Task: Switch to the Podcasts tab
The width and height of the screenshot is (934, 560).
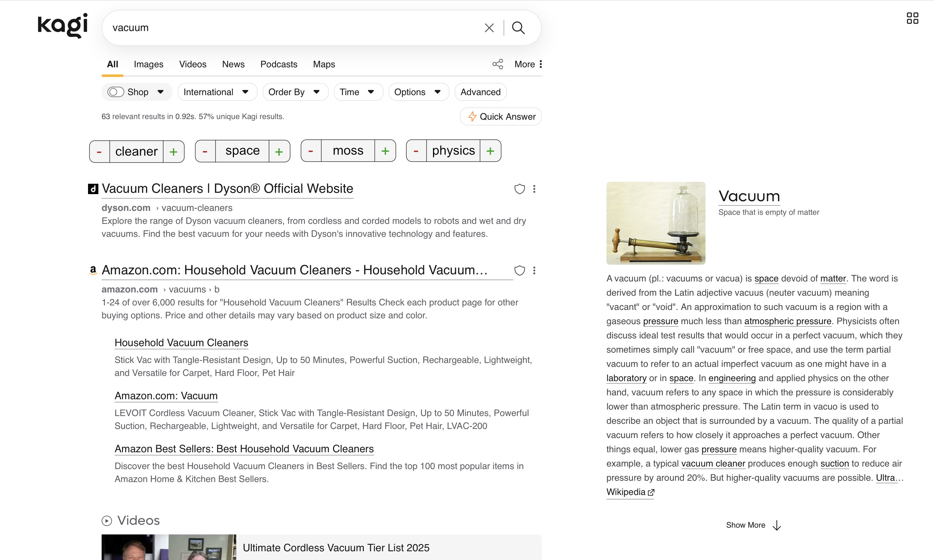Action: point(279,64)
